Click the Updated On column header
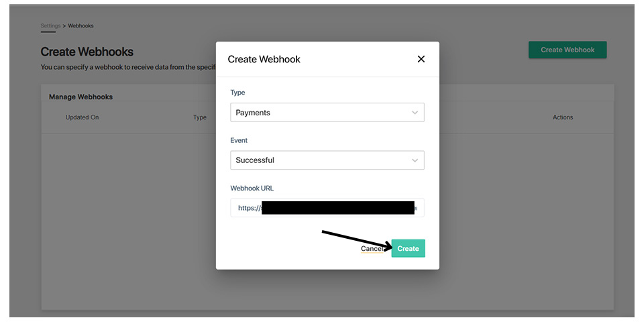Screen dimensions: 644x322 tap(82, 117)
